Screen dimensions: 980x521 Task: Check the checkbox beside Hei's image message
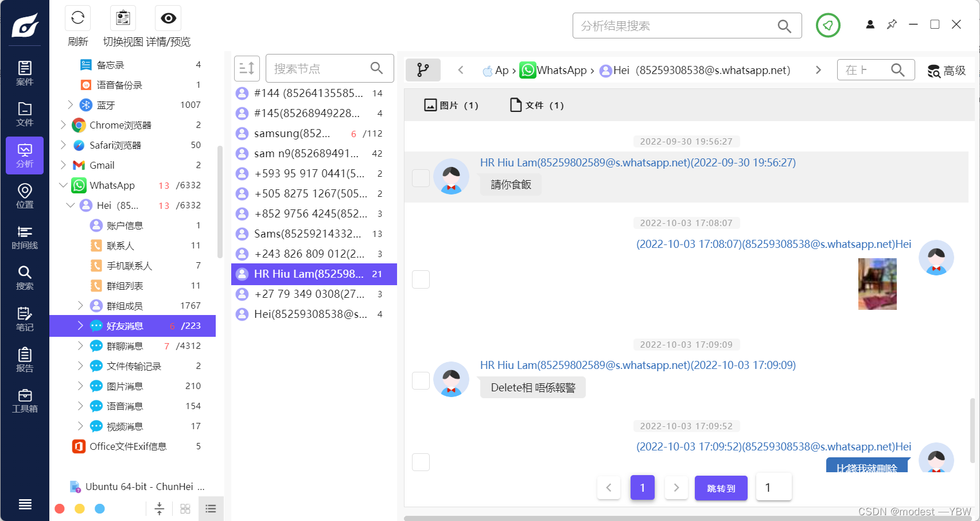[x=421, y=279]
